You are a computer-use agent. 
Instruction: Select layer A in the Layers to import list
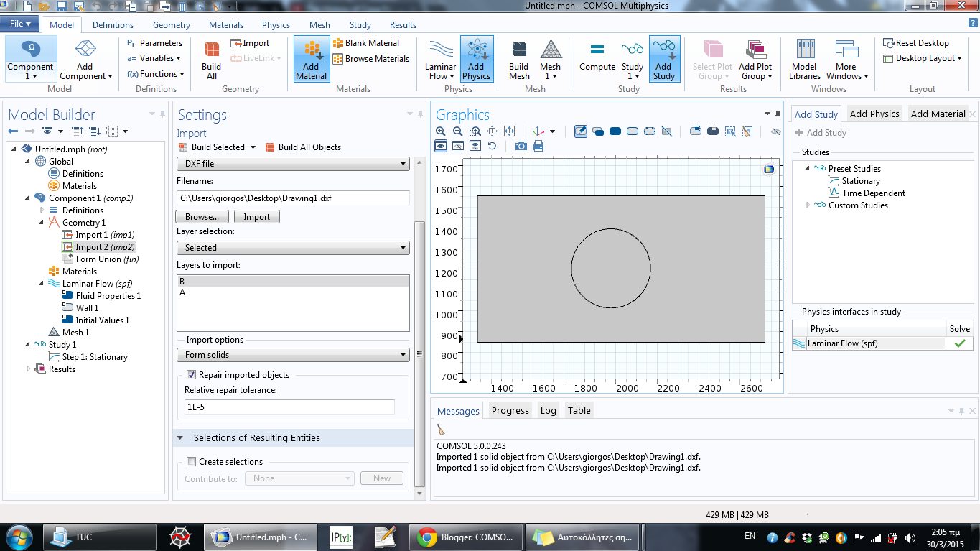click(183, 292)
